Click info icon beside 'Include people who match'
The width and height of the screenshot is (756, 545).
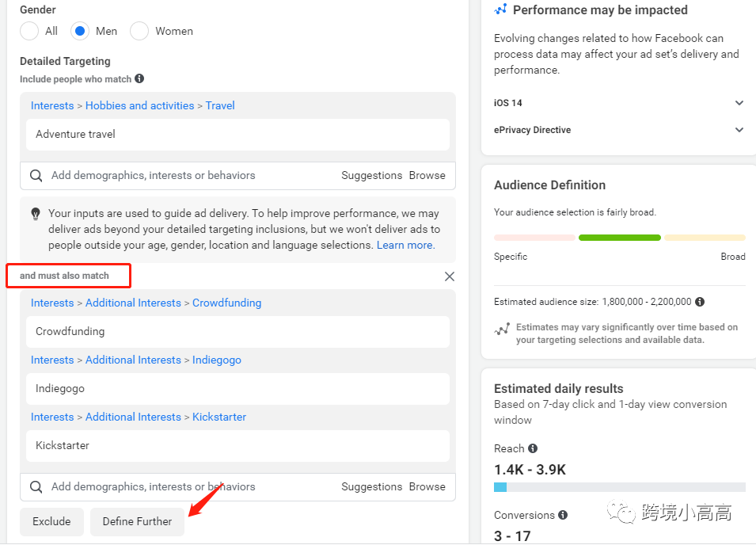[139, 78]
